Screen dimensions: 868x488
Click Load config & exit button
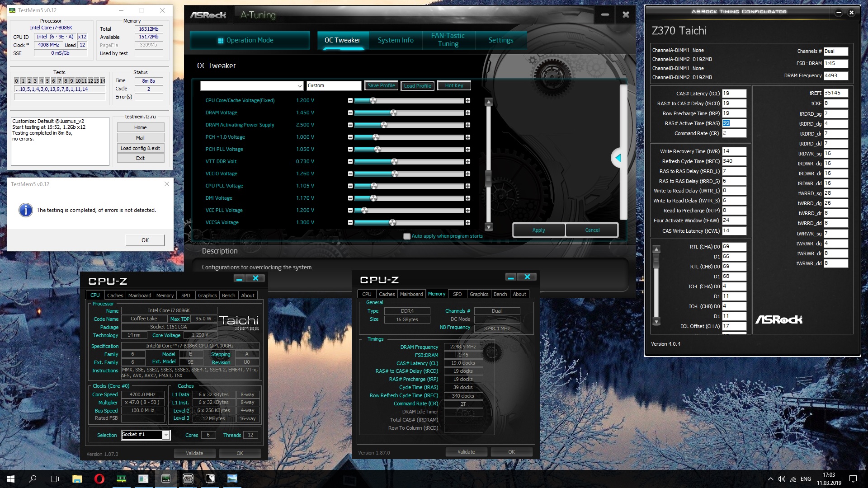(x=140, y=148)
